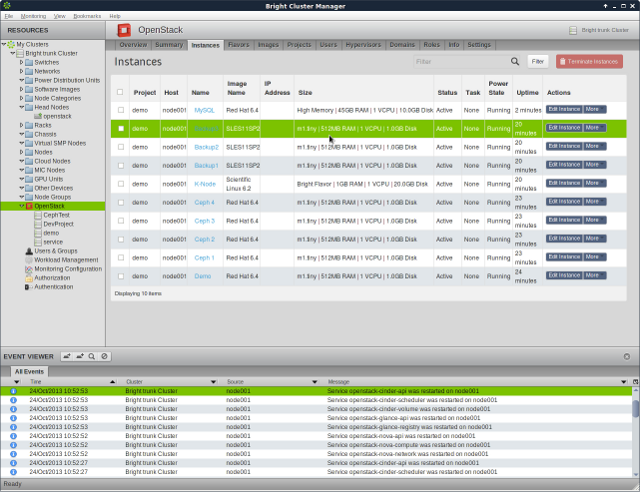Image resolution: width=640 pixels, height=492 pixels.
Task: Click openstack head node icon
Action: pos(38,116)
